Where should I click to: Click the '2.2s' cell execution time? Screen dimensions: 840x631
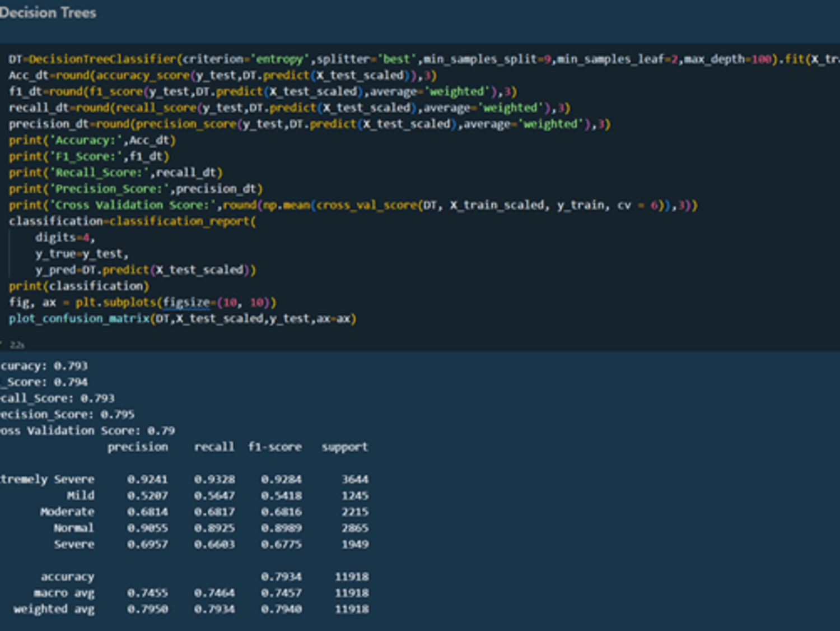click(17, 345)
